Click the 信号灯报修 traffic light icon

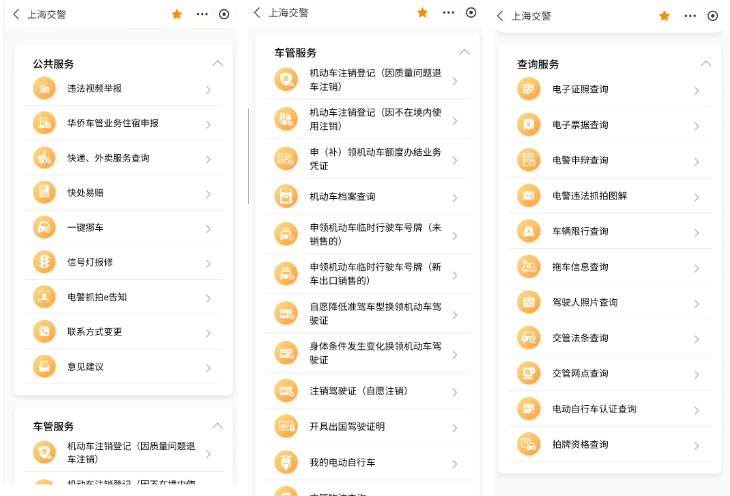pos(44,262)
